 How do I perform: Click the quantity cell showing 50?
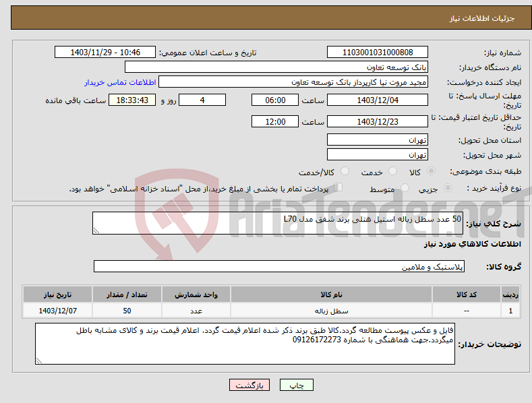coord(127,311)
